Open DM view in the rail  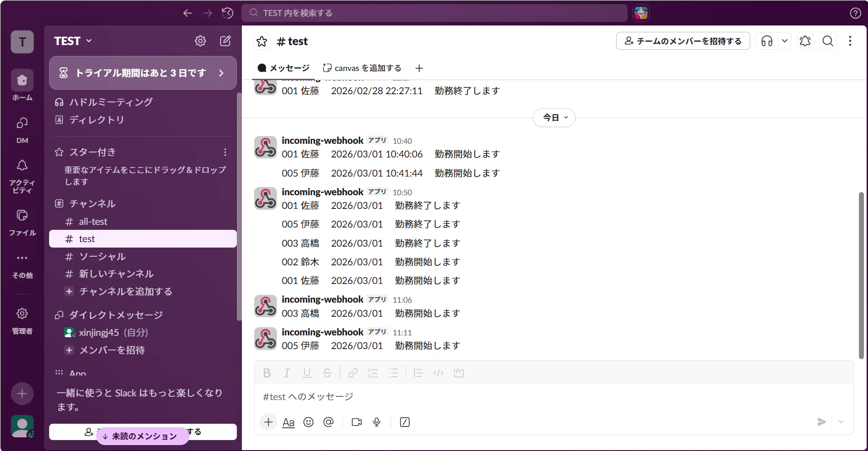pos(22,130)
